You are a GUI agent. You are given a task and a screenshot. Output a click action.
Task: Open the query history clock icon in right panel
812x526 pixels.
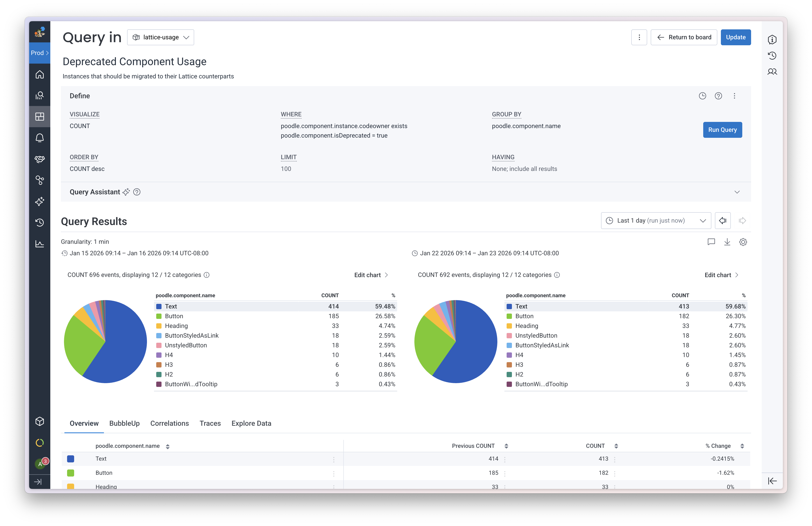pos(772,56)
